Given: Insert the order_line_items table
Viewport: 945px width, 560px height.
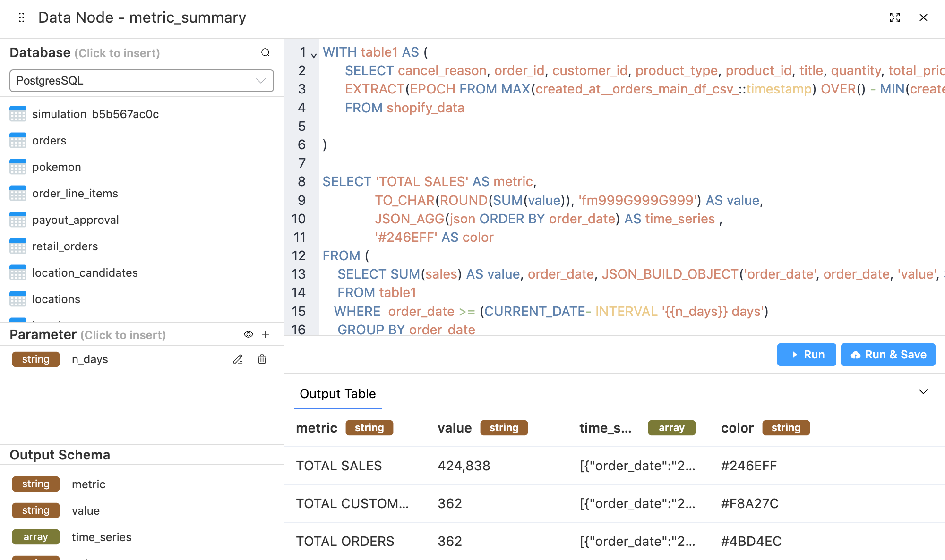Looking at the screenshot, I should (75, 194).
